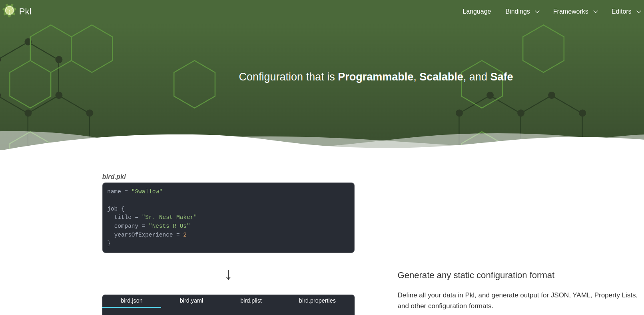
Task: Expand the Bindings dropdown menu
Action: [x=517, y=12]
